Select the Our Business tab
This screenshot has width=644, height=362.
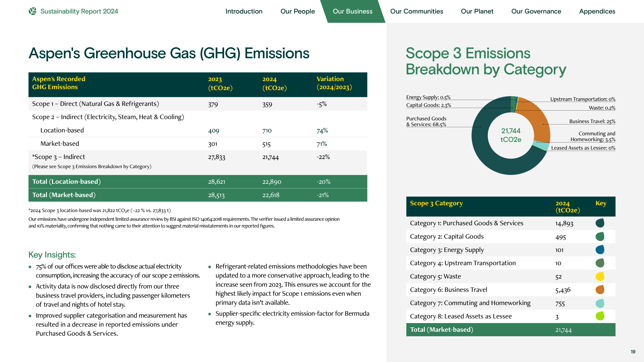352,11
